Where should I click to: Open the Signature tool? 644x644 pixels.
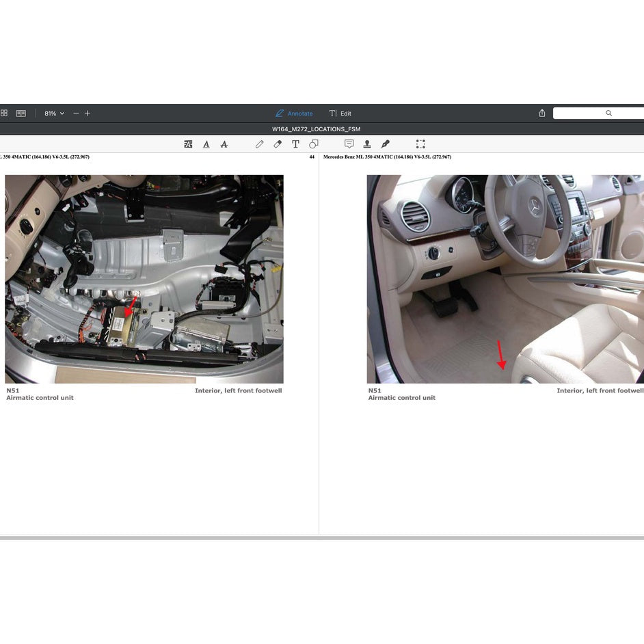point(385,144)
